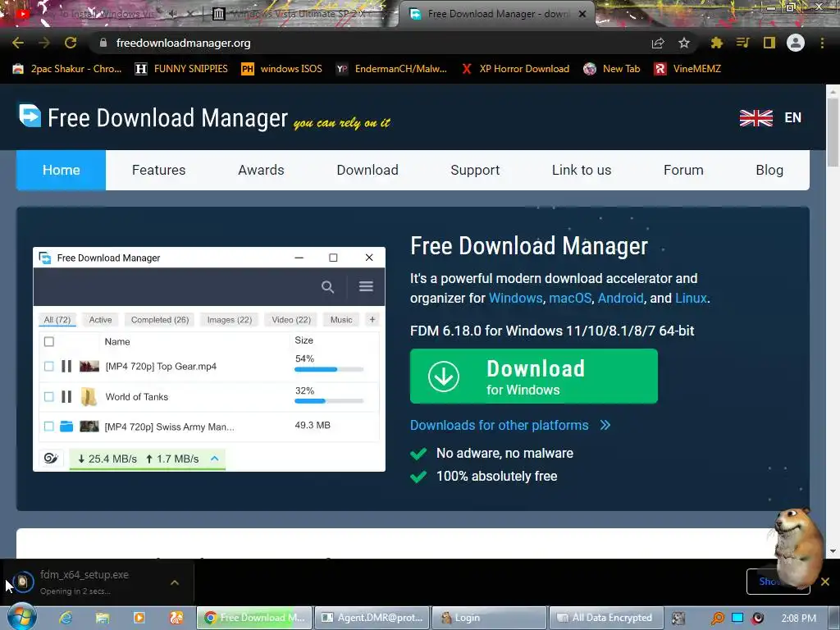Image resolution: width=840 pixels, height=630 pixels.
Task: Open the windows ISOS bookmark
Action: point(282,69)
